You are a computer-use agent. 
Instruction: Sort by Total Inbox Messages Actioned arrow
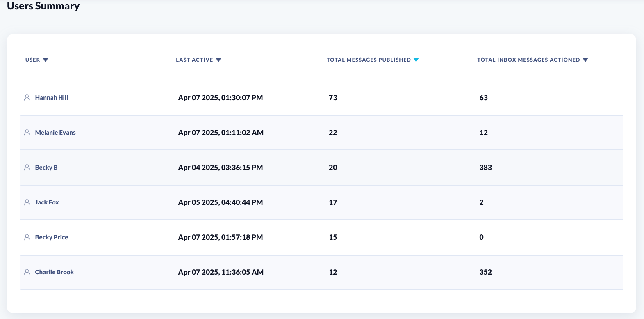pyautogui.click(x=585, y=60)
